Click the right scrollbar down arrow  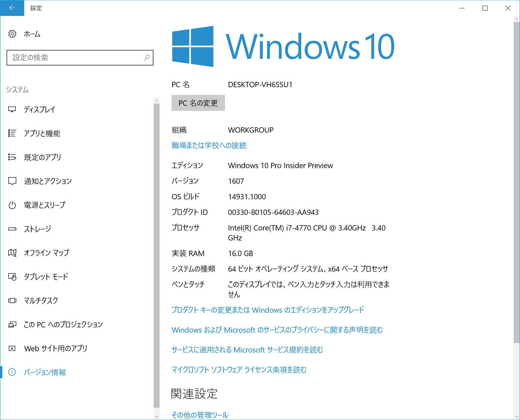click(156, 416)
